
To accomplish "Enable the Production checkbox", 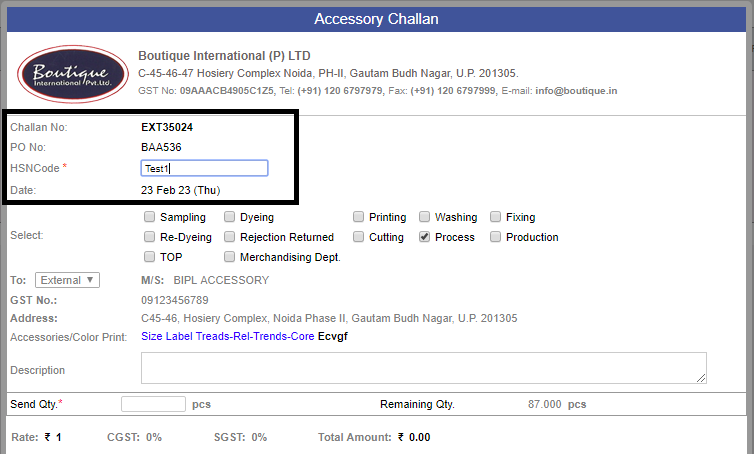I will pyautogui.click(x=495, y=237).
